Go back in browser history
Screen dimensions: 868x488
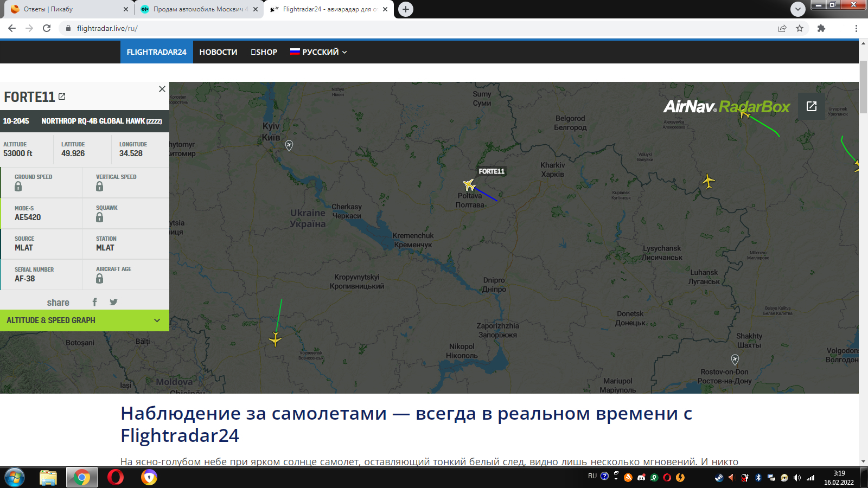pyautogui.click(x=12, y=28)
